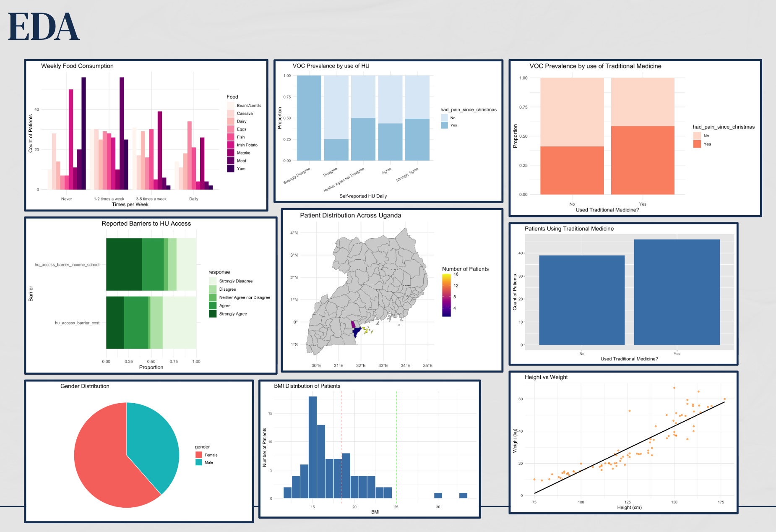Screen dimensions: 776x532
Task: Select the Height vs Weight chart title
Action: 546,377
